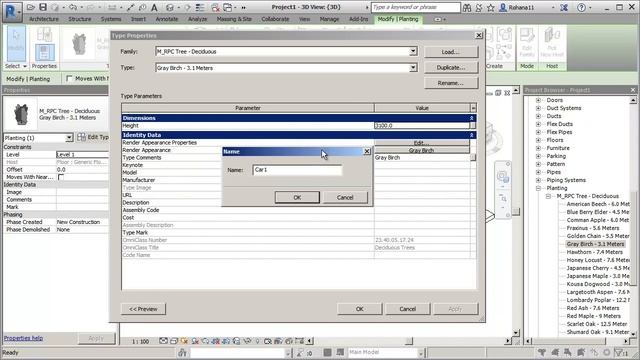The image size is (640, 360).
Task: Toggle the Moves With Nearby Elements option bar checkbox
Action: click(69, 78)
